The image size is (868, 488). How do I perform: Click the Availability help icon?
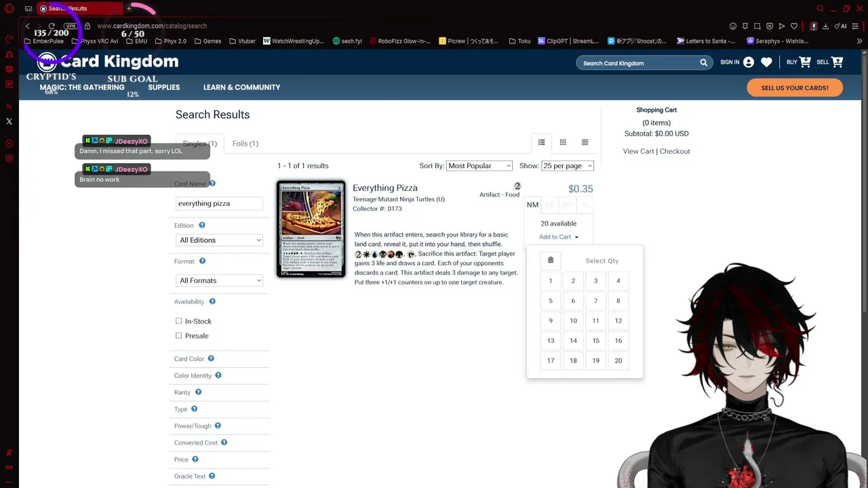pyautogui.click(x=212, y=302)
